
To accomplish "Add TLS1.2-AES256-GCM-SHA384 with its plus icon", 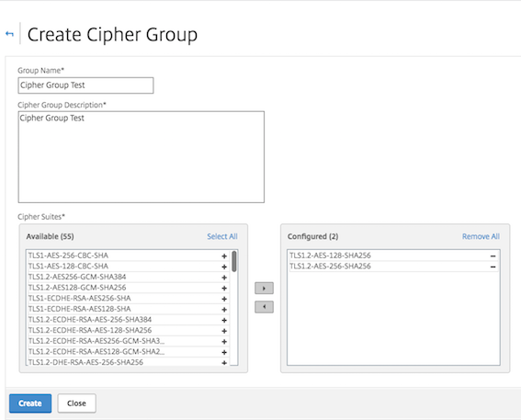I will point(224,278).
